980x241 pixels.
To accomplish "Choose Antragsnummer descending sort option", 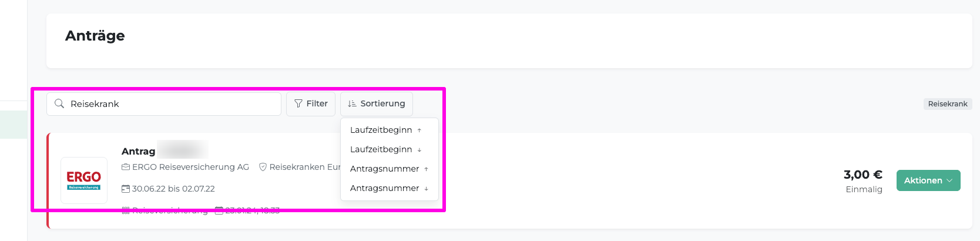I will point(388,188).
